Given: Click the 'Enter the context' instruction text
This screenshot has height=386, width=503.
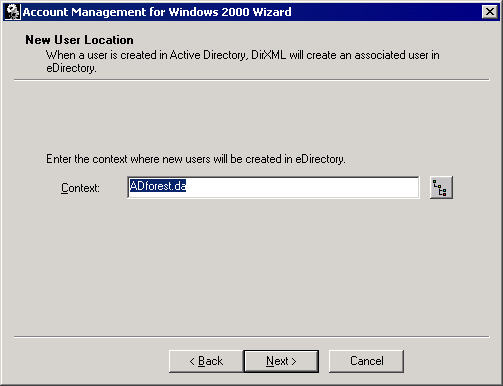Looking at the screenshot, I should tap(196, 159).
